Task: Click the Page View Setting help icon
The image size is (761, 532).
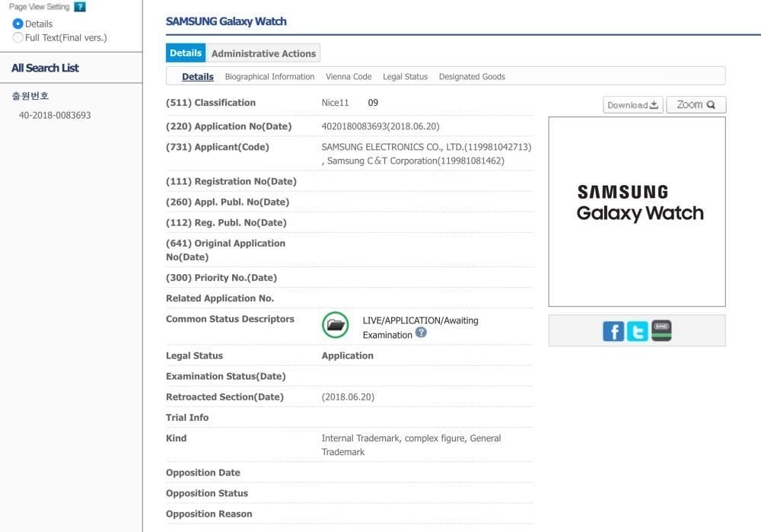Action: [80, 7]
